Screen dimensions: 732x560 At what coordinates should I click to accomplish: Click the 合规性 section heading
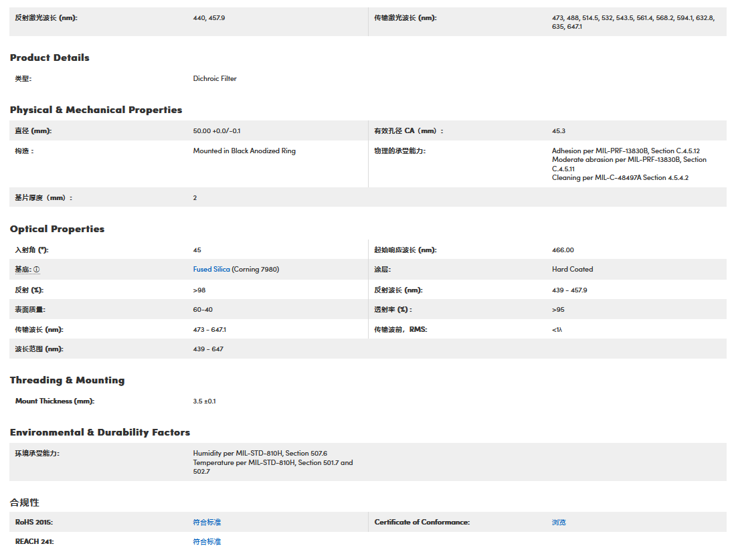(x=24, y=502)
